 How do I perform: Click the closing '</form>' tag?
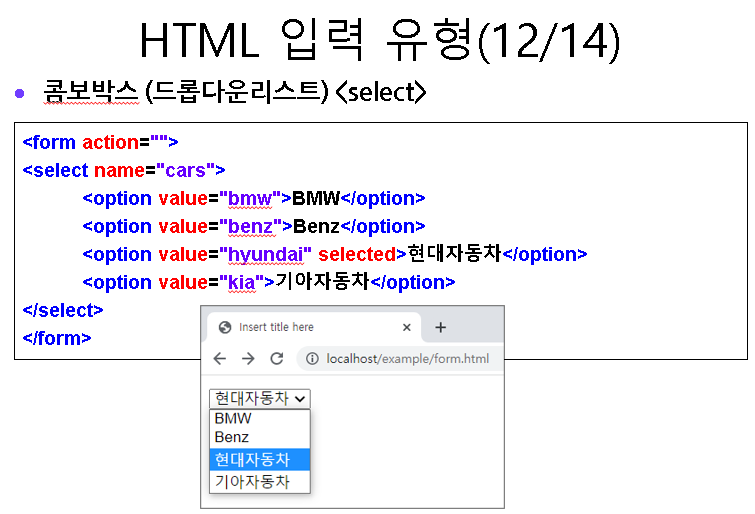(57, 338)
